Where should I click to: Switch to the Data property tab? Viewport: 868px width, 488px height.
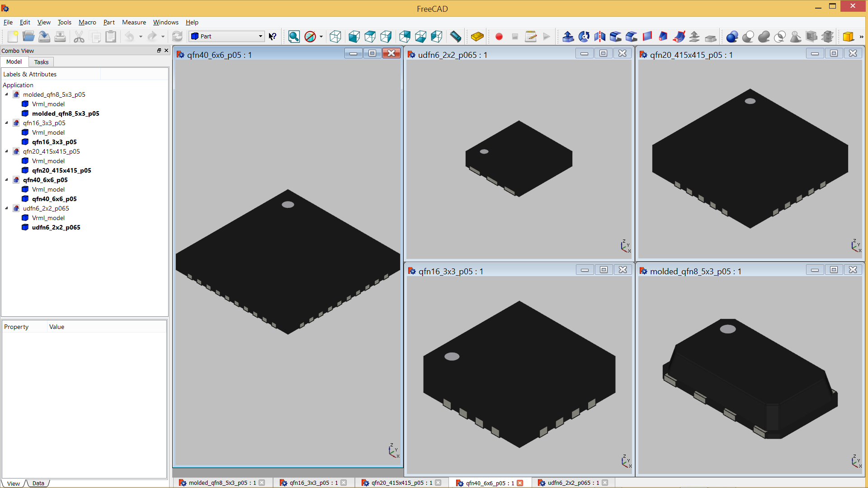[x=38, y=483]
